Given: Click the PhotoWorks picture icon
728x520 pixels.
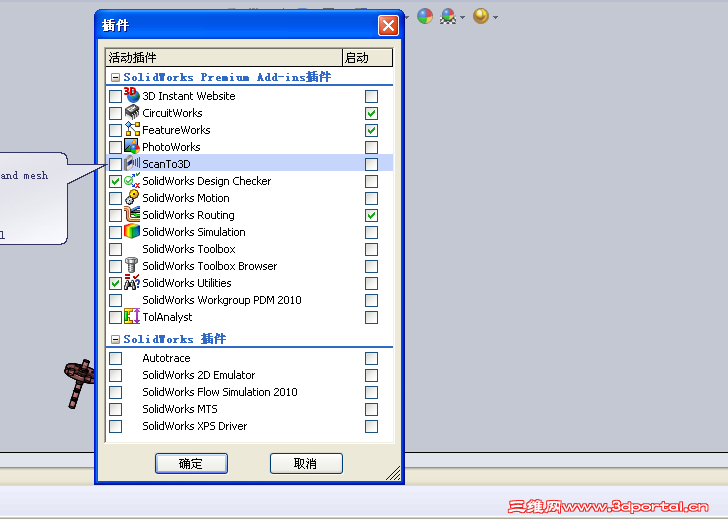Looking at the screenshot, I should click(x=132, y=146).
